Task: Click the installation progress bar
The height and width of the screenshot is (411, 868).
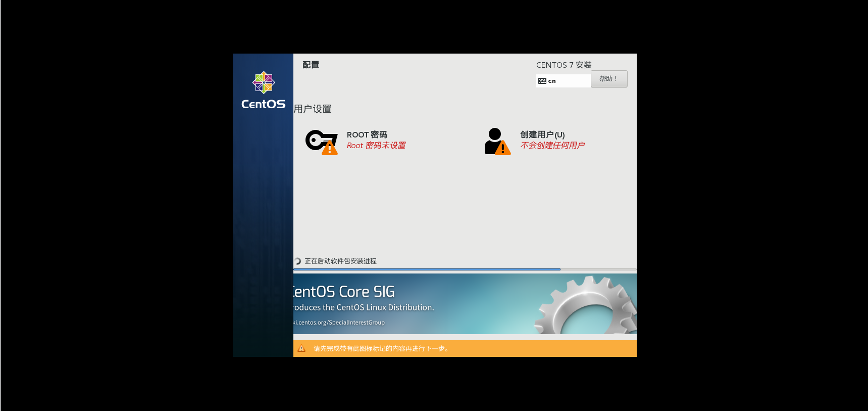Action: (x=465, y=269)
